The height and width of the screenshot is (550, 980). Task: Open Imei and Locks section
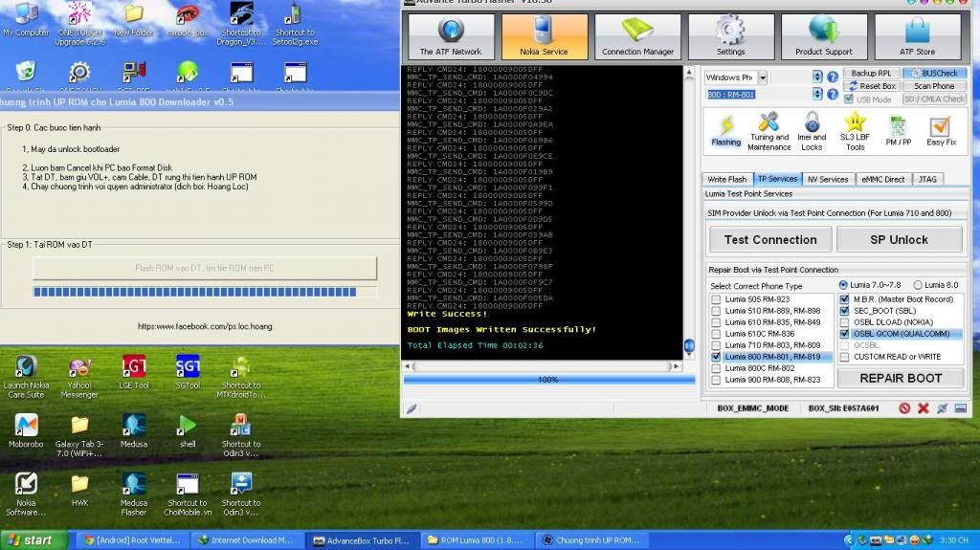click(x=812, y=131)
